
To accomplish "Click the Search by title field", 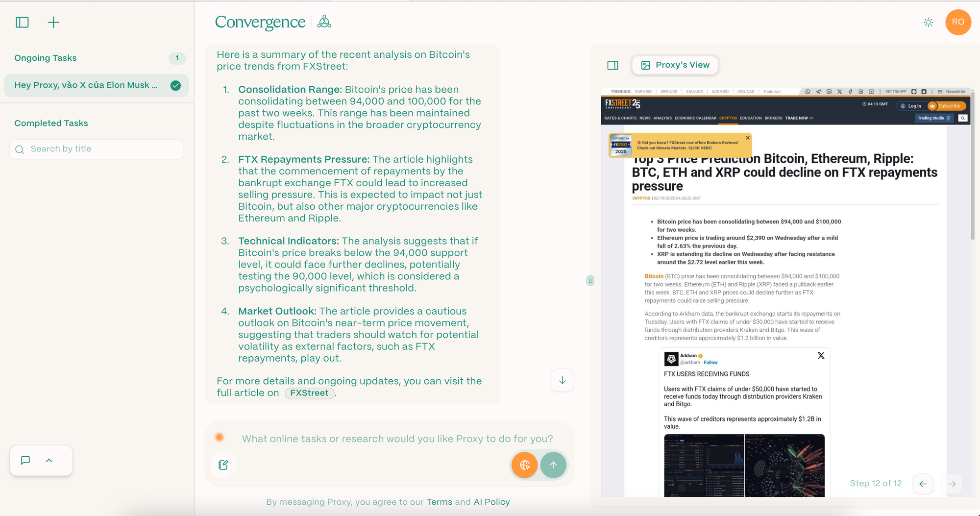I will pos(96,149).
